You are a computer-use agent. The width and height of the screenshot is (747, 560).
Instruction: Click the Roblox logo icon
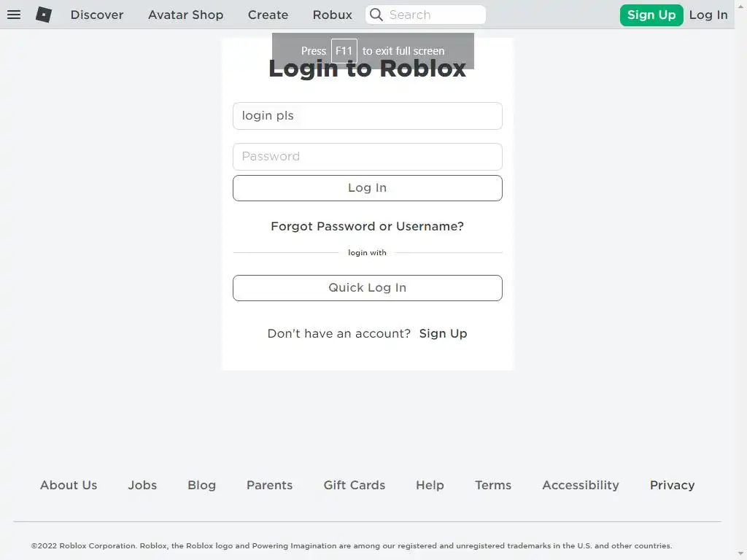(44, 15)
